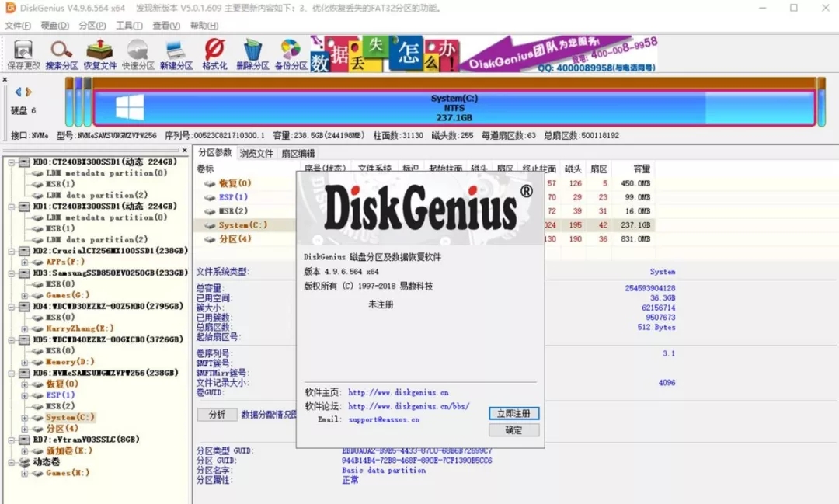Click the DiskGenius title bar app icon
839x504 pixels.
(10, 8)
